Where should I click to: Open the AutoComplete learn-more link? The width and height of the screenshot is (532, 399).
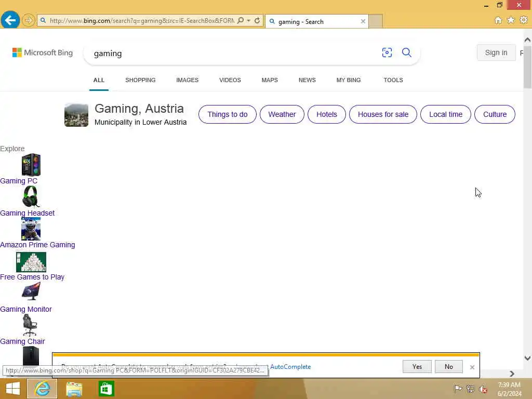point(290,367)
